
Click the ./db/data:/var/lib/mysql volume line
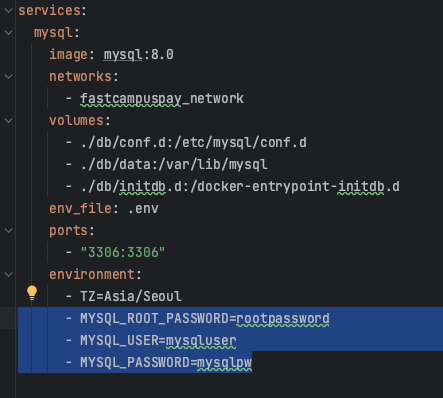pyautogui.click(x=174, y=165)
